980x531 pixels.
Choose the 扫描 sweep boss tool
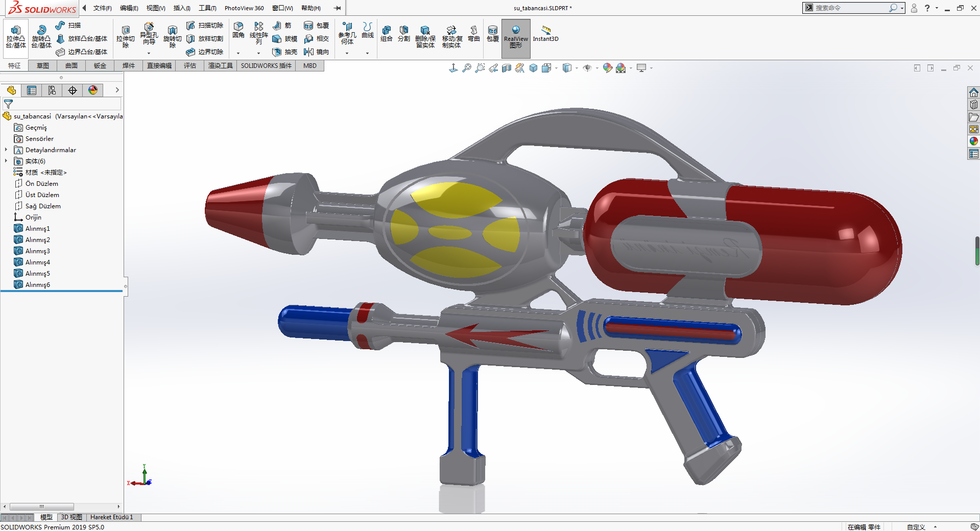click(68, 26)
